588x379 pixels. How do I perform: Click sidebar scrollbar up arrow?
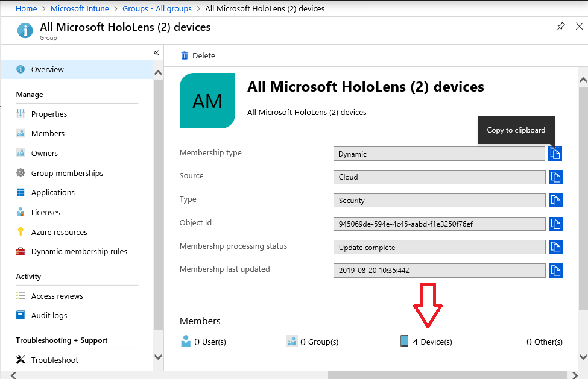[x=158, y=73]
